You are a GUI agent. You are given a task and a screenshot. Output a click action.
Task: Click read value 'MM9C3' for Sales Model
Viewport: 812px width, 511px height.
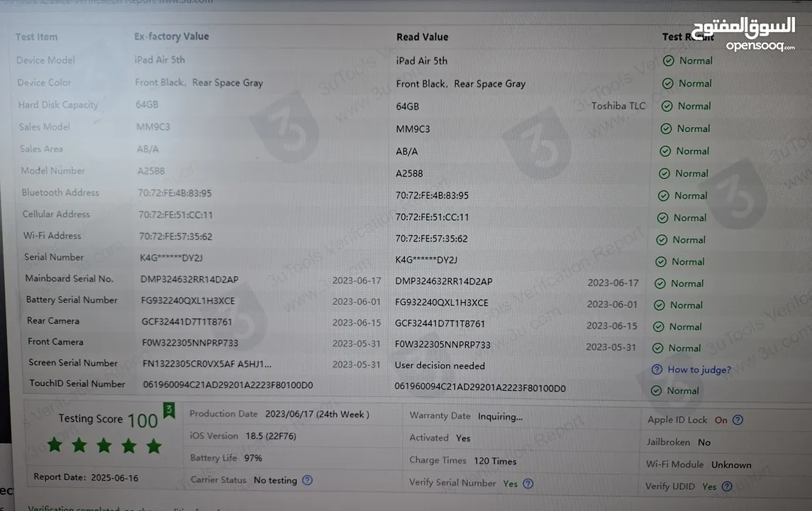413,129
